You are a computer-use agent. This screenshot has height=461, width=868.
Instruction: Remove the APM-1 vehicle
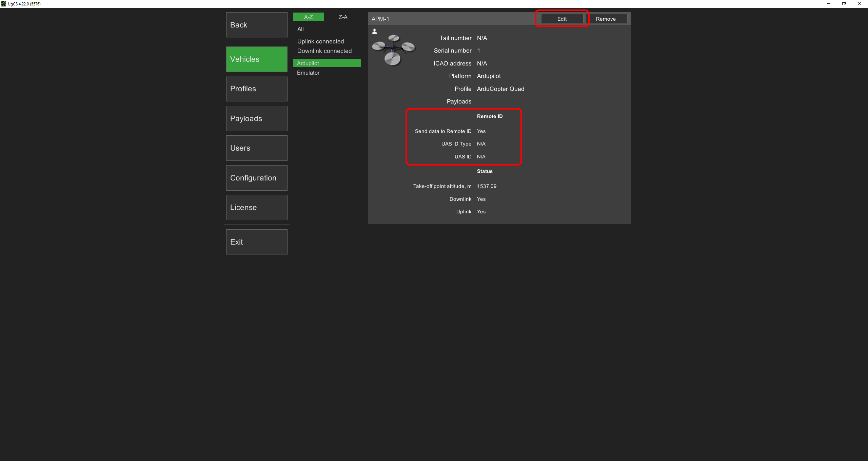coord(607,19)
